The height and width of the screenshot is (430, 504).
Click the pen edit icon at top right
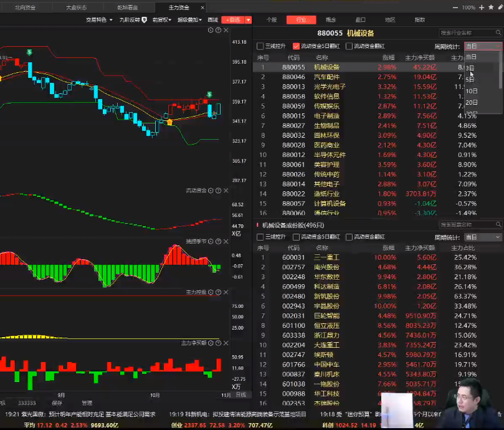500,7
